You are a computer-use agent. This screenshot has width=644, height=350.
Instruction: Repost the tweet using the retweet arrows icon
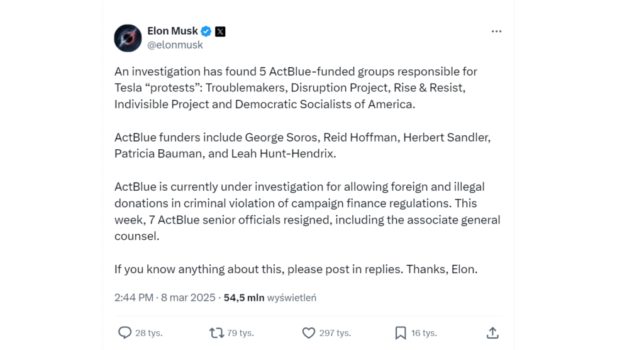[216, 333]
